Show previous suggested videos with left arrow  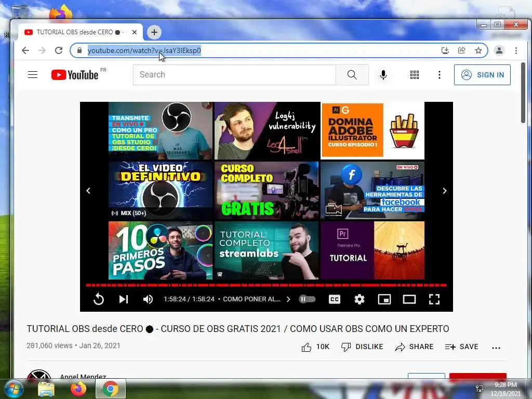88,191
